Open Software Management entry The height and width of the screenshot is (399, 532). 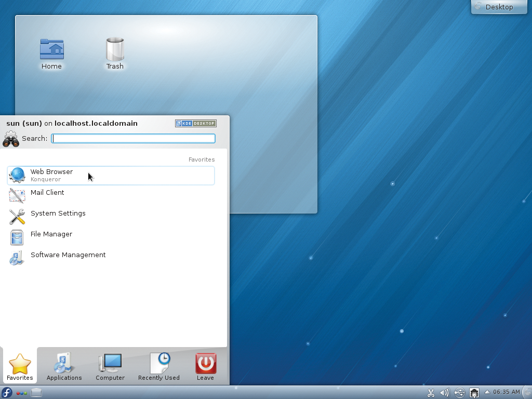coord(68,255)
